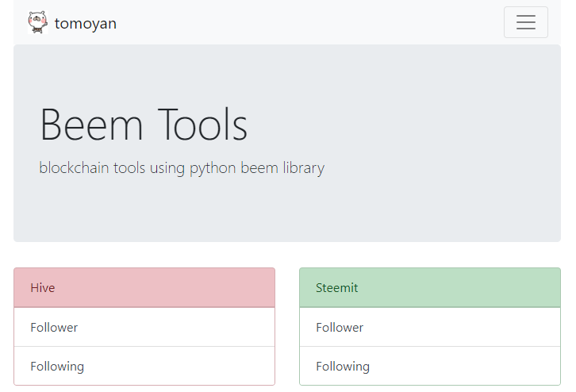The width and height of the screenshot is (576, 392).
Task: Click the Beem Tools heading
Action: click(144, 124)
